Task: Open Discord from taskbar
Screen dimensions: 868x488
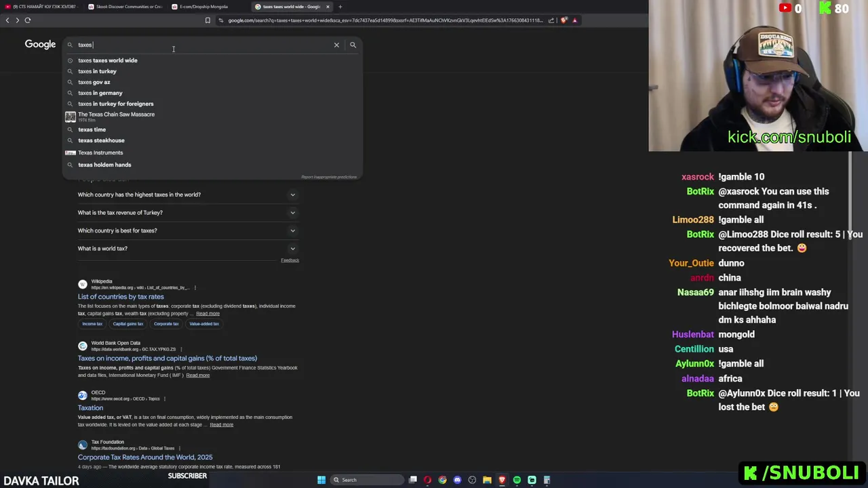Action: point(457,480)
